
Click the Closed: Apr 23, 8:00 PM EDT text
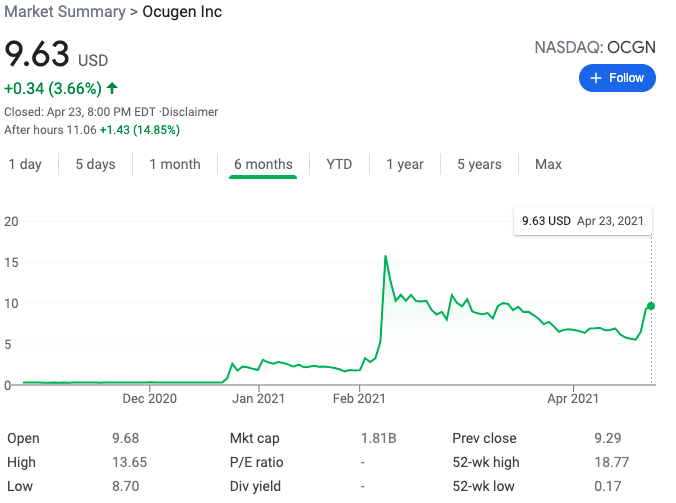pos(80,112)
